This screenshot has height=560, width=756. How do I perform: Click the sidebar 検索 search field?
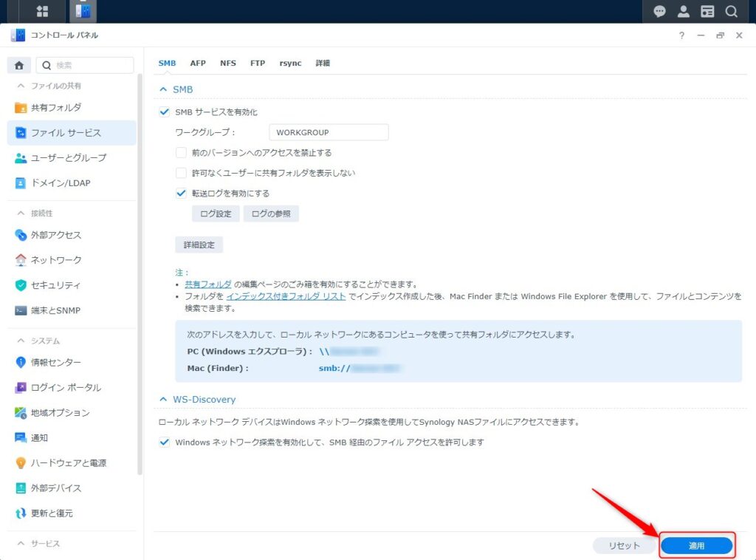85,65
